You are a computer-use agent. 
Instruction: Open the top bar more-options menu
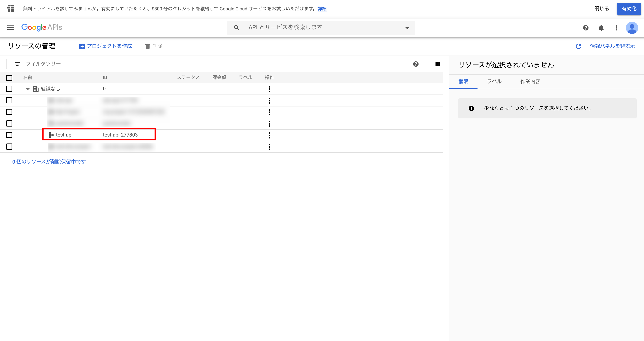[x=616, y=28]
